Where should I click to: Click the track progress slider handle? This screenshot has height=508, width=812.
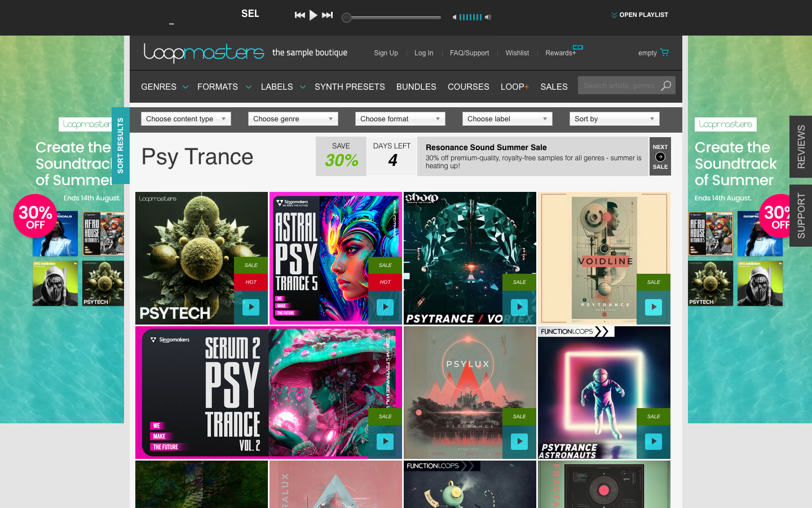(347, 17)
